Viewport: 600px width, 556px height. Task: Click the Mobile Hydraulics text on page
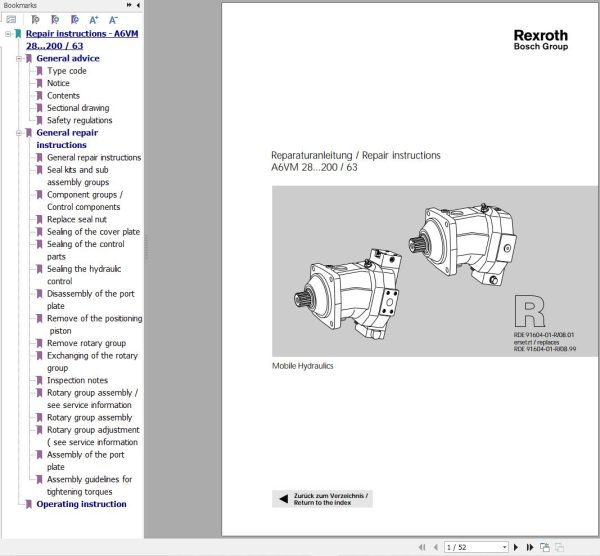pos(302,366)
